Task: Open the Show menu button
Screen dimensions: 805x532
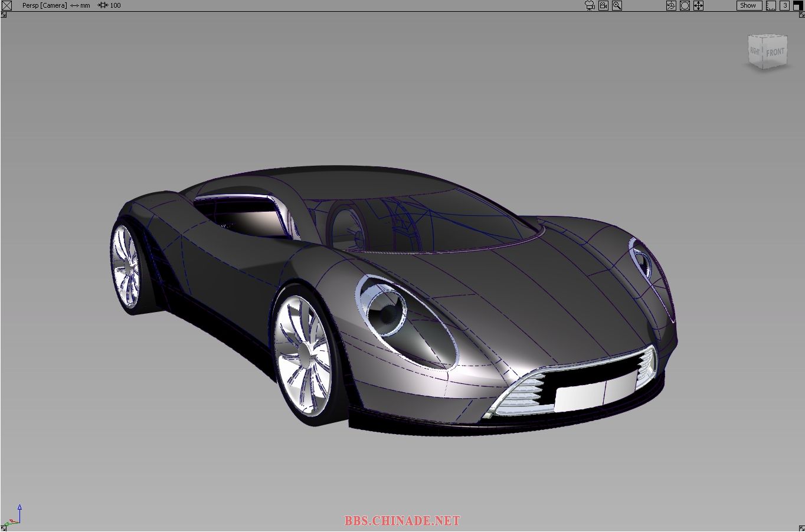Action: coord(748,5)
